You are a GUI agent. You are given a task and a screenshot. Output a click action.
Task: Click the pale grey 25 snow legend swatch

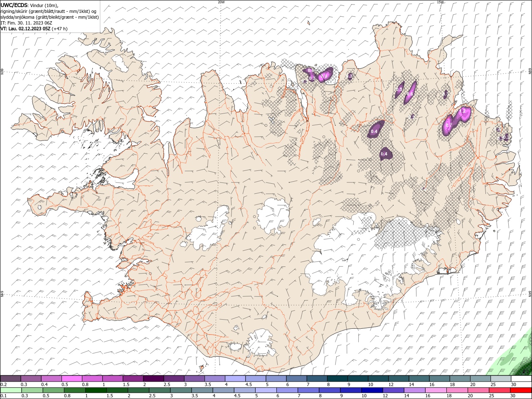(x=501, y=378)
